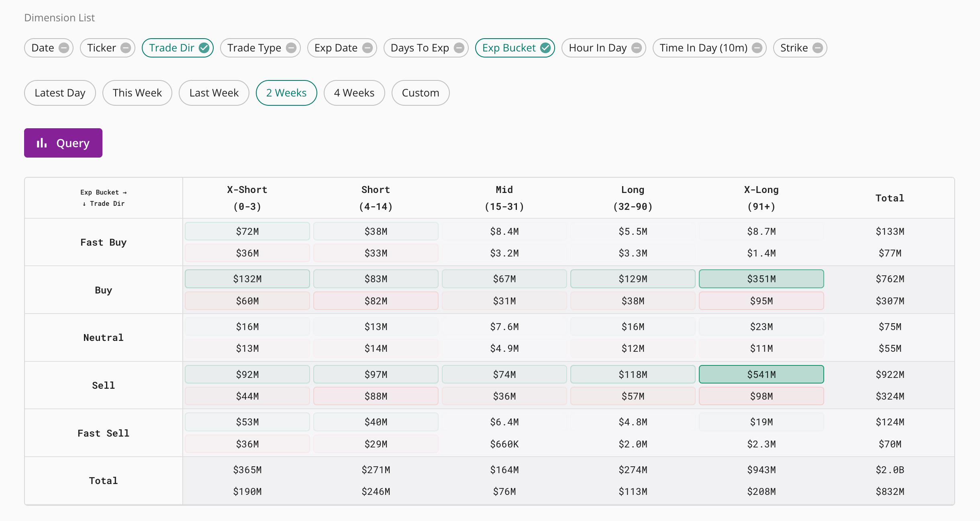Click the $351M Buy X-Long cell
980x521 pixels.
762,279
